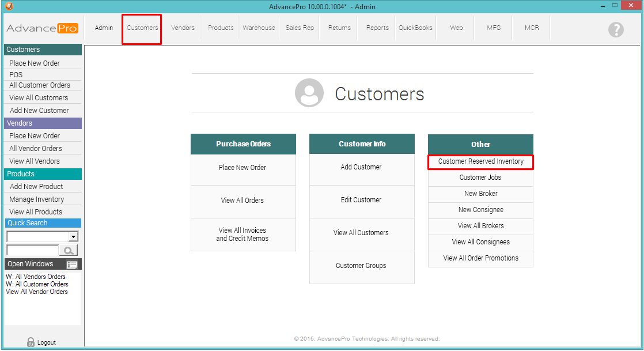This screenshot has width=644, height=351.
Task: Choose Customer Groups button
Action: point(361,266)
